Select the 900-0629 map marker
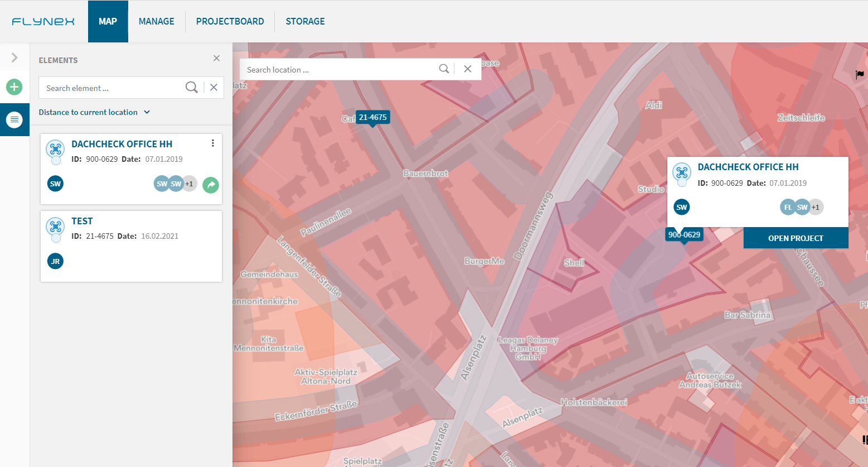Image resolution: width=868 pixels, height=467 pixels. (x=684, y=235)
